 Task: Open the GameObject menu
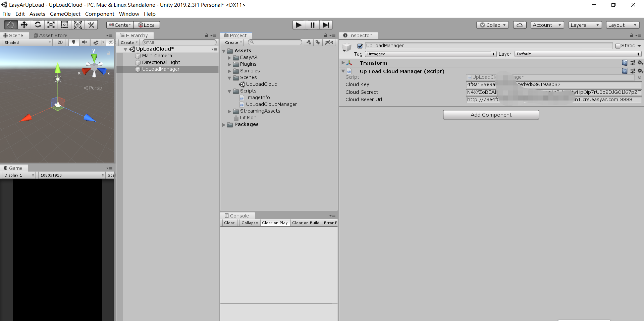(x=65, y=14)
